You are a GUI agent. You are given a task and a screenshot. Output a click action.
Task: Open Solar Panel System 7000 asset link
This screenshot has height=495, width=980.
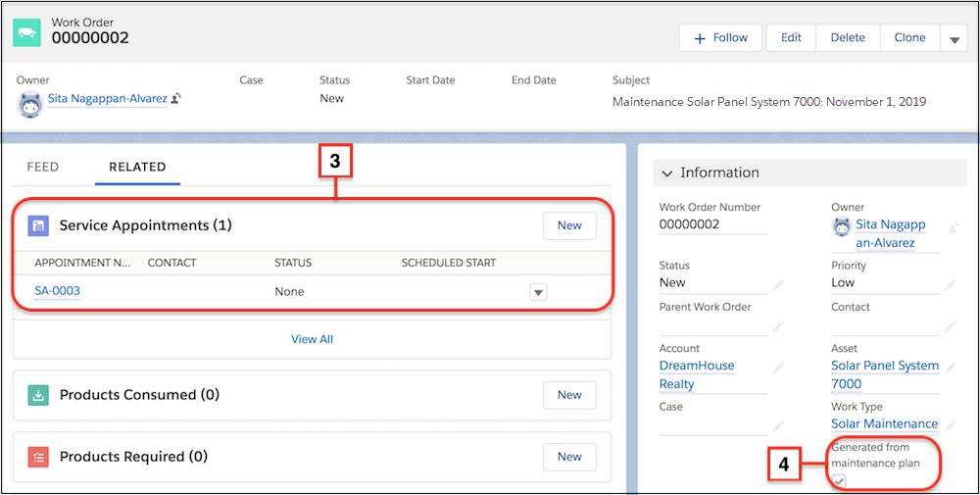pyautogui.click(x=885, y=375)
